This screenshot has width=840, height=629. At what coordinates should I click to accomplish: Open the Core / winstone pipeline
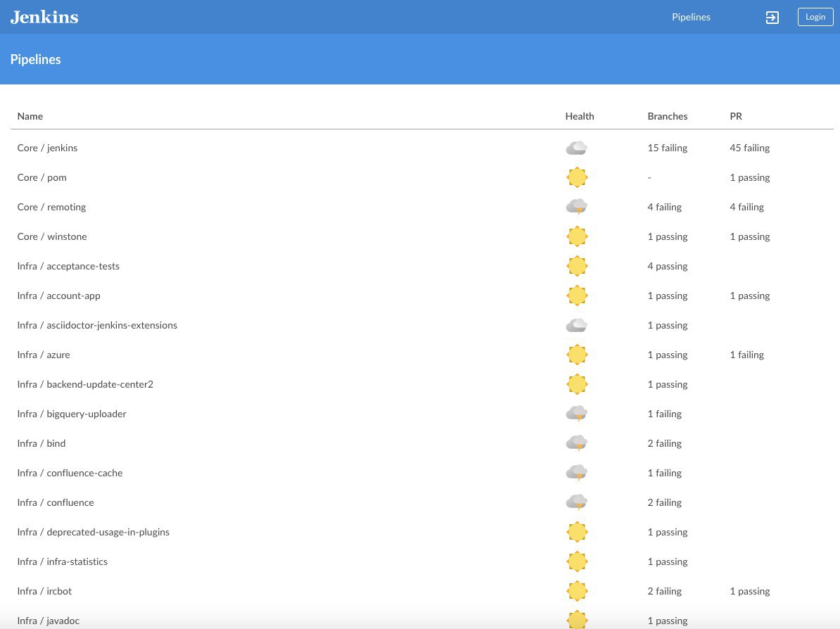click(x=52, y=236)
